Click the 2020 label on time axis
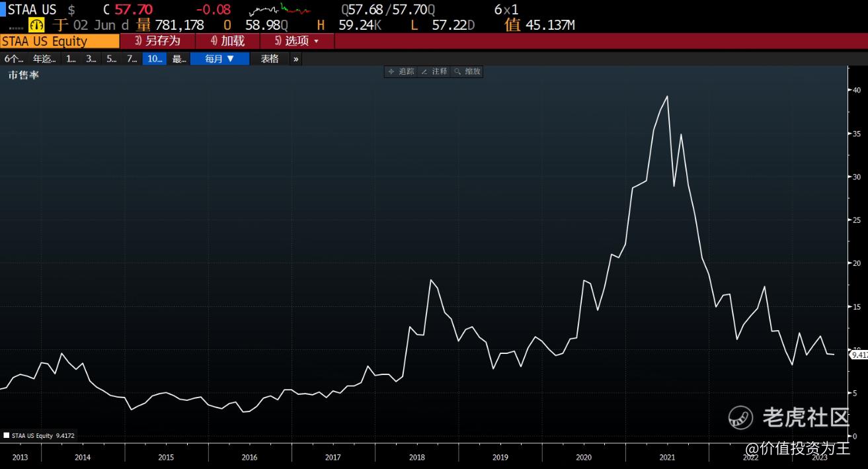 point(584,457)
